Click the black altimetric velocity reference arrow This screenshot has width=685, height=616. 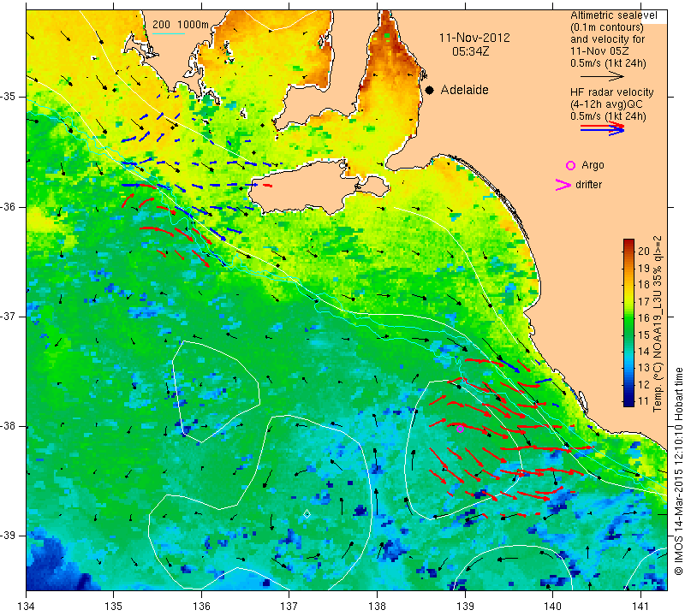pyautogui.click(x=603, y=76)
